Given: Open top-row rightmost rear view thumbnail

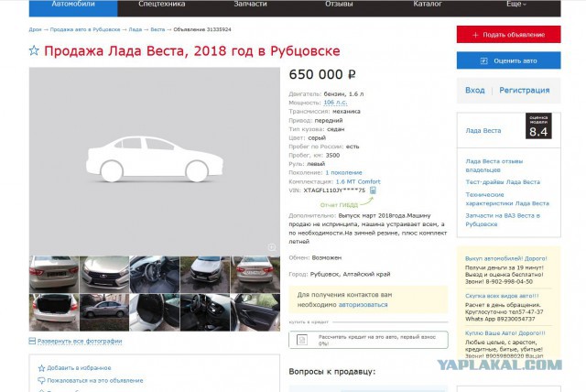Looking at the screenshot, I should tap(255, 274).
